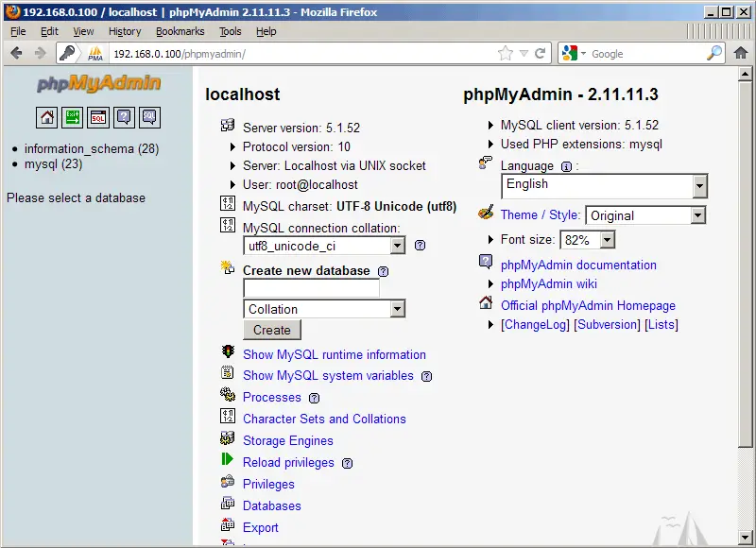Screen dimensions: 756x548
Task: Click the Create database button
Action: point(272,330)
